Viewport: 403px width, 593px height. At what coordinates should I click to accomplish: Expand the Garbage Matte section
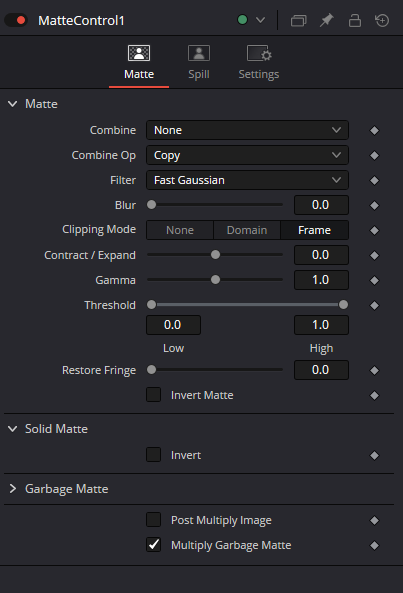(x=12, y=489)
